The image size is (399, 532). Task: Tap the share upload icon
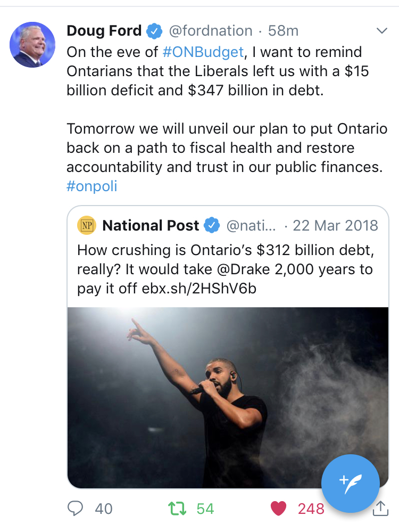click(380, 509)
